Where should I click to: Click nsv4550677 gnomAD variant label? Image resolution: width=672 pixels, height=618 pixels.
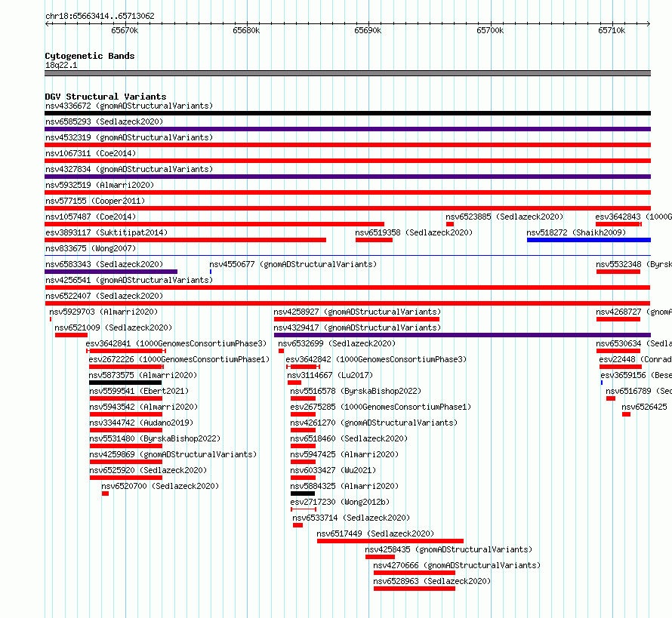click(x=293, y=264)
